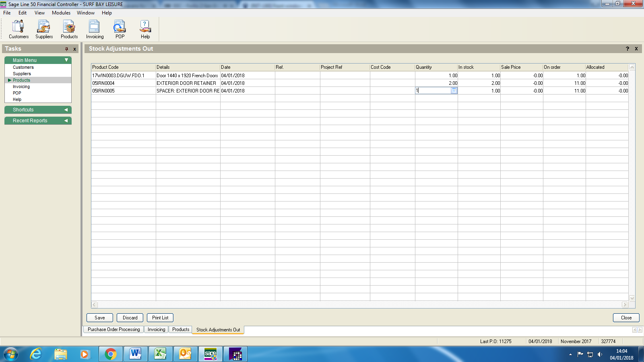Select Suppliers in the Main Menu list
644x362 pixels.
[22, 74]
